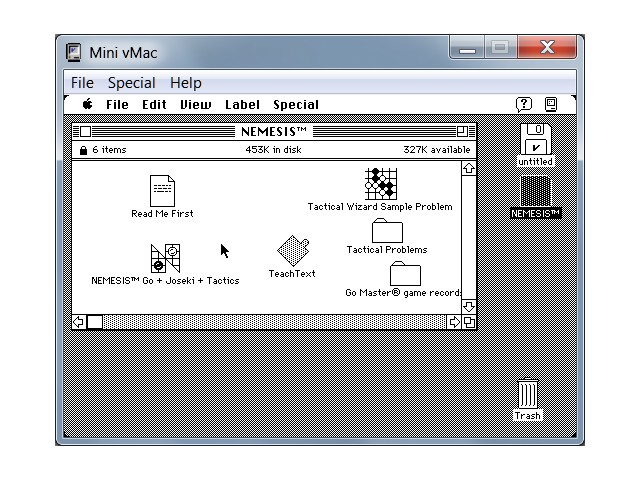The width and height of the screenshot is (640, 480).
Task: Select the TeachText application icon
Action: (x=293, y=250)
